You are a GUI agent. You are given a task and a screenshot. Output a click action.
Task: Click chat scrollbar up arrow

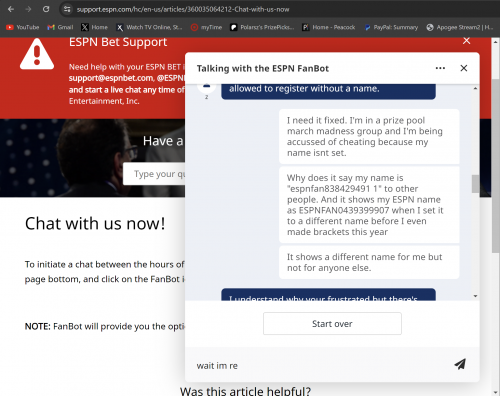(x=475, y=88)
